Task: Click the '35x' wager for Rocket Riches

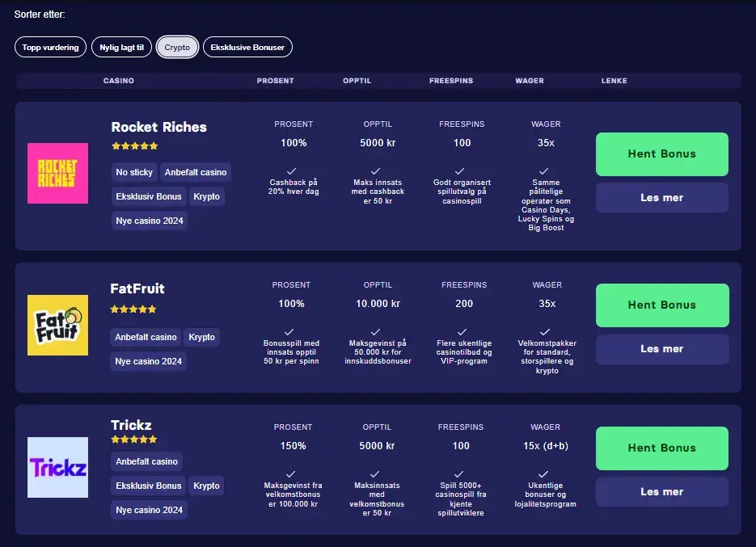Action: [547, 143]
